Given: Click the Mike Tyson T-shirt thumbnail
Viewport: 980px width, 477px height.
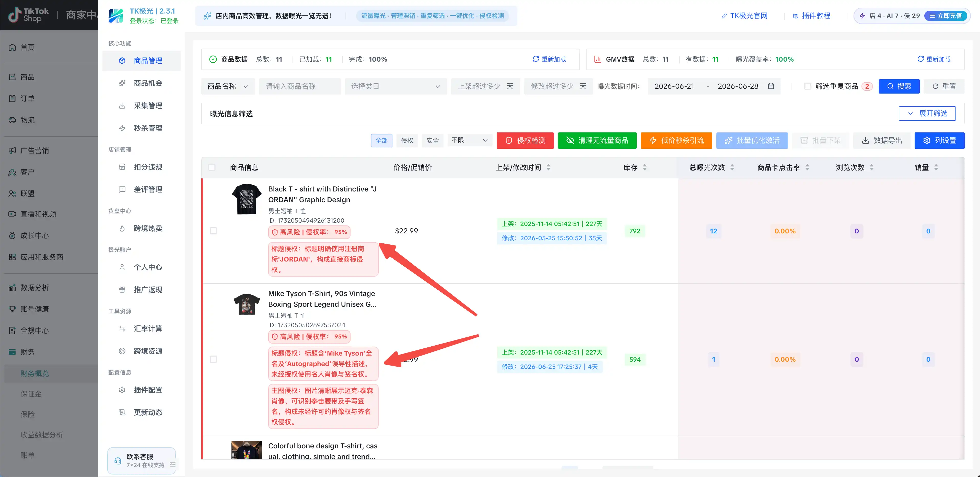Looking at the screenshot, I should (x=247, y=304).
